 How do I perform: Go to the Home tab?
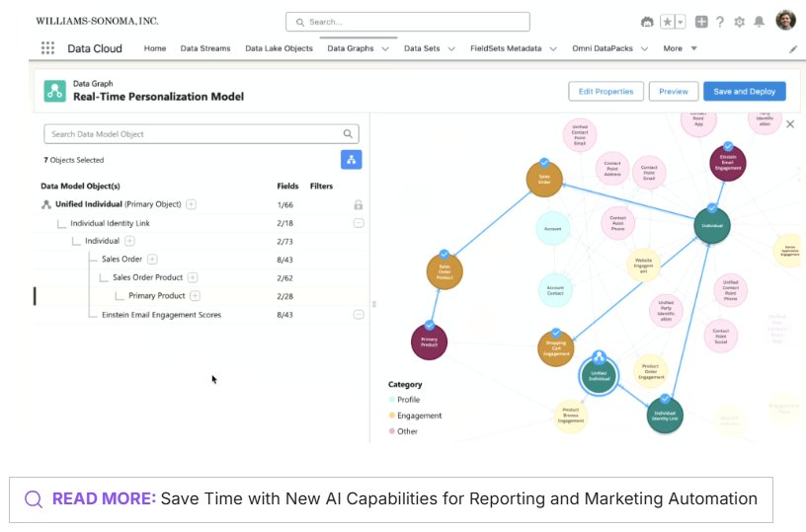pos(155,48)
